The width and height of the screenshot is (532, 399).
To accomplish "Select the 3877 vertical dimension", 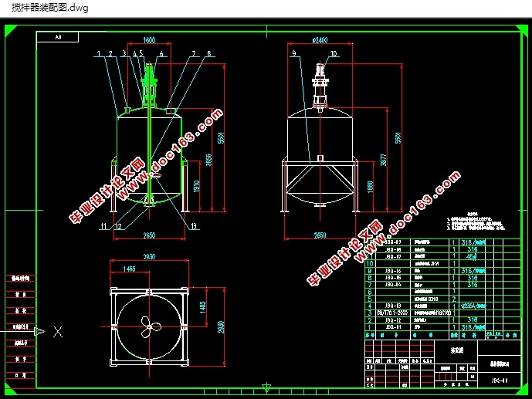I will [384, 160].
